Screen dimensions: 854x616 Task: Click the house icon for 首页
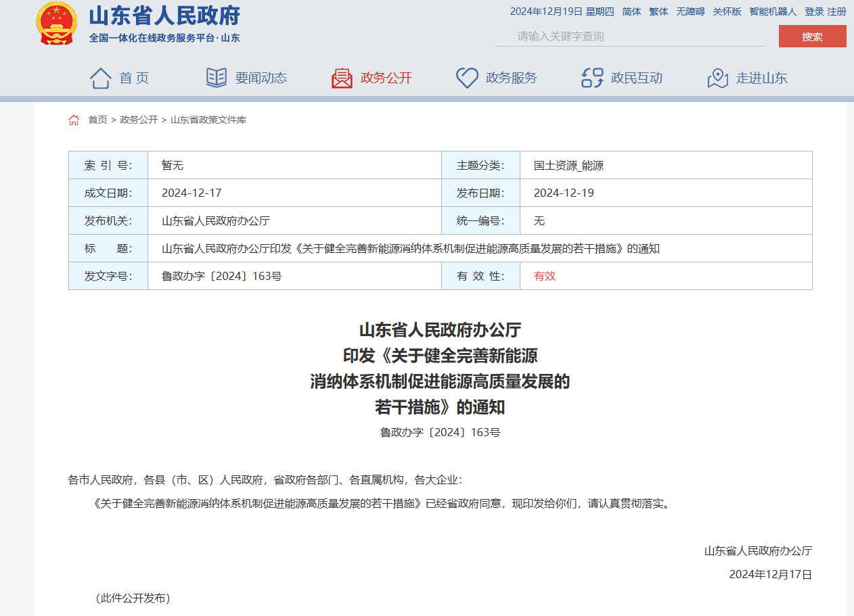pos(100,78)
